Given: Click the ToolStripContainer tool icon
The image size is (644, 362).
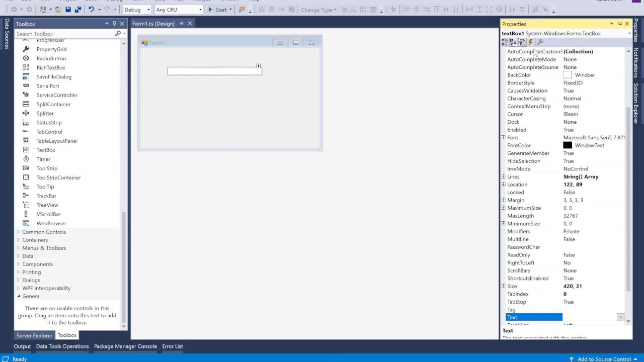Looking at the screenshot, I should [26, 177].
